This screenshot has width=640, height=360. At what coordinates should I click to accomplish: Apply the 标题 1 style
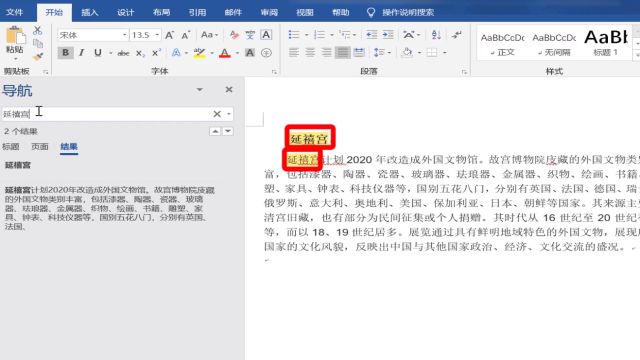click(606, 44)
